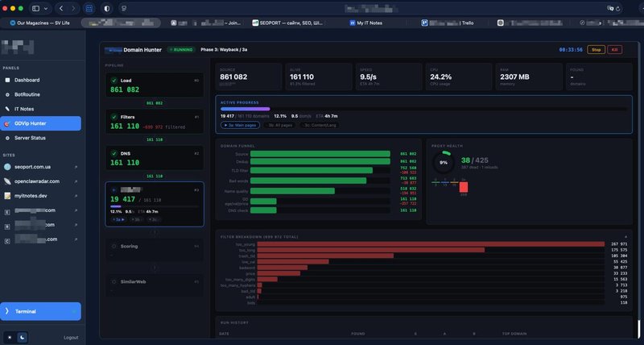Click myitnotes.dev site favicon
The width and height of the screenshot is (644, 345).
[7, 196]
